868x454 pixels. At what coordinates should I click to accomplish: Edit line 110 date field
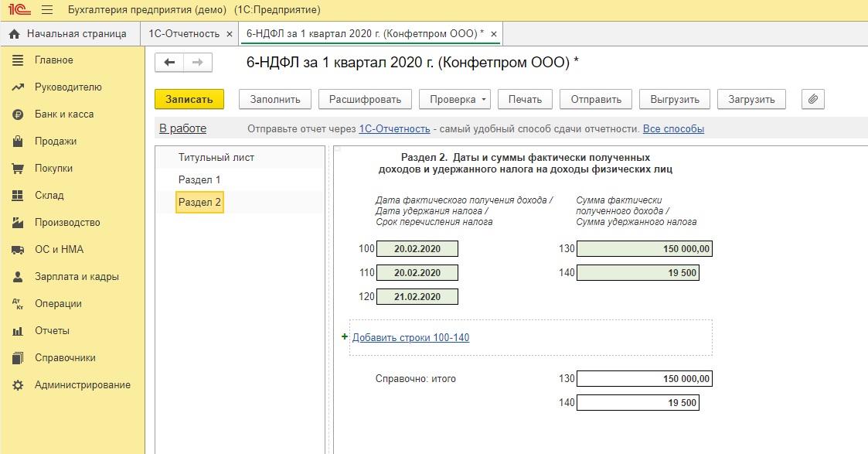[x=417, y=272]
